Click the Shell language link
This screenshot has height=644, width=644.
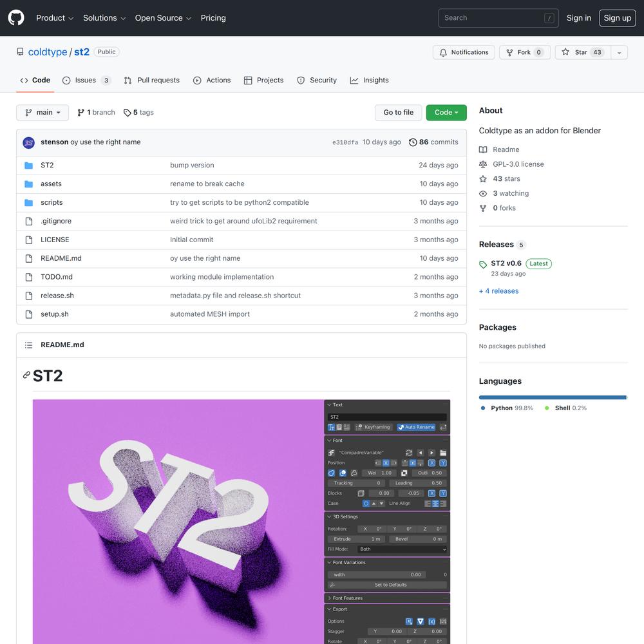pos(565,408)
